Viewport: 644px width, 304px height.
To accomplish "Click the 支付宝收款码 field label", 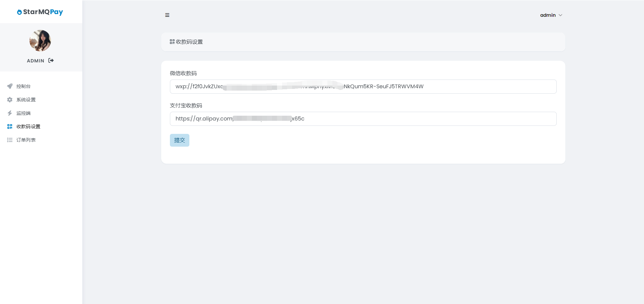I will 186,105.
